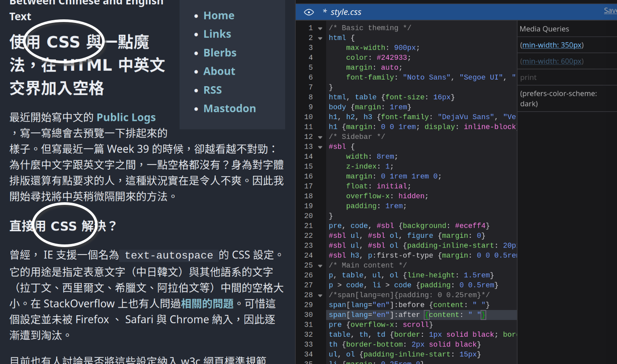The width and height of the screenshot is (617, 364).
Task: Follow the Public Logs link
Action: tap(126, 117)
